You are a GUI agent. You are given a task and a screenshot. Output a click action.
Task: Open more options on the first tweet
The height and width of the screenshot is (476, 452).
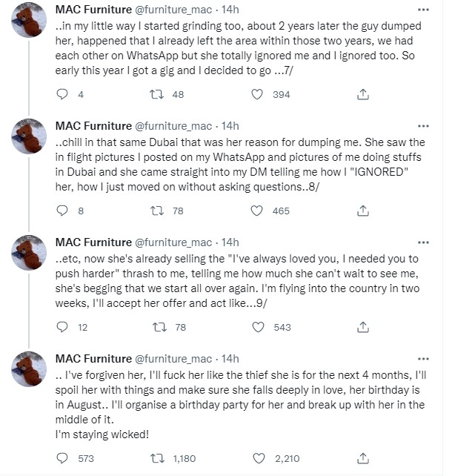pos(424,9)
